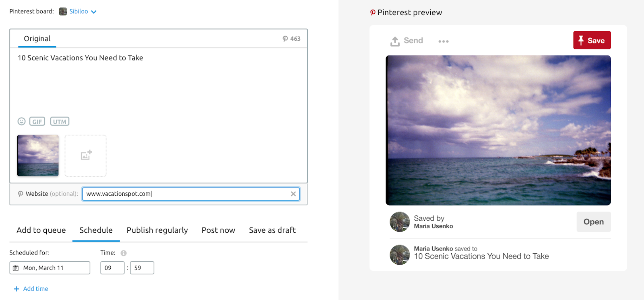The image size is (644, 300).
Task: Click the Pinterest character count icon
Action: (x=285, y=39)
